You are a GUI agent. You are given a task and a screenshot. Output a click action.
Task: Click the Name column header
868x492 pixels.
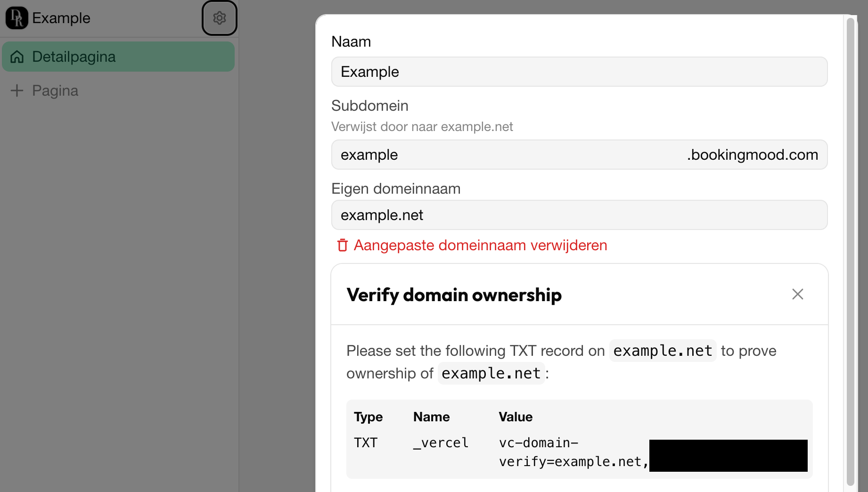[x=431, y=417]
